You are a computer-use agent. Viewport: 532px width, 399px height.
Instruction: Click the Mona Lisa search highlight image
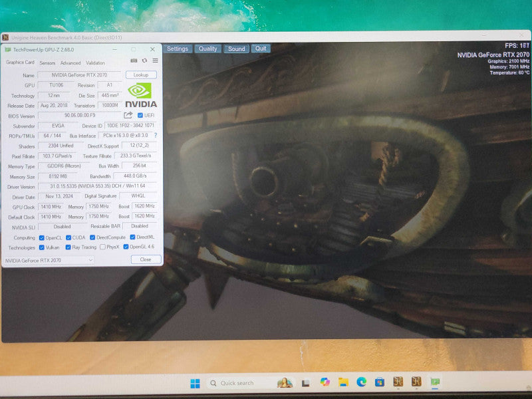pos(285,383)
